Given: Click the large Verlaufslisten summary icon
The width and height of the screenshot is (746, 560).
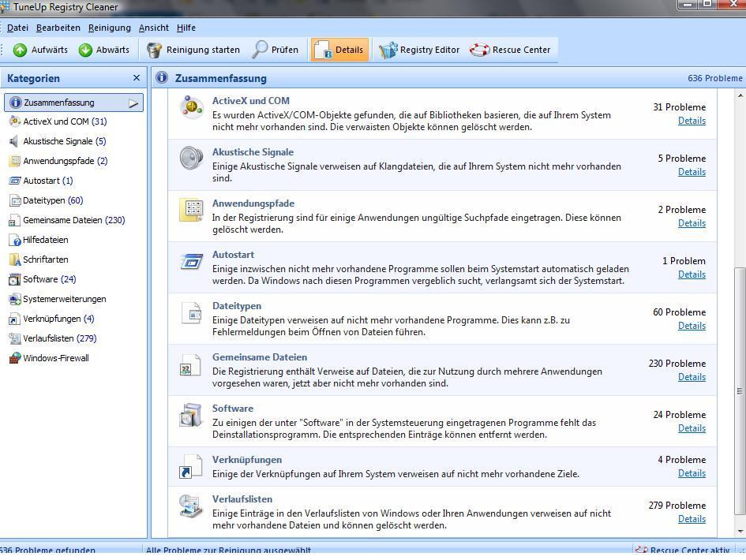Looking at the screenshot, I should [191, 506].
